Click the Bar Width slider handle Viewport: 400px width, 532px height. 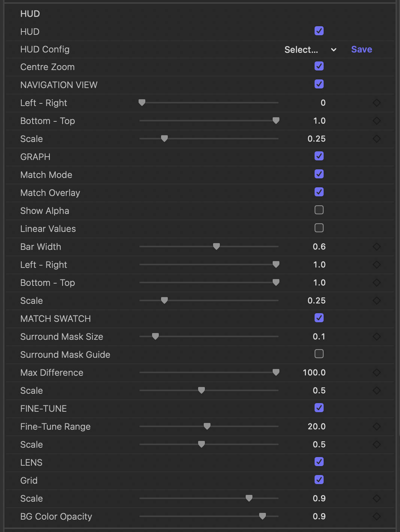216,247
